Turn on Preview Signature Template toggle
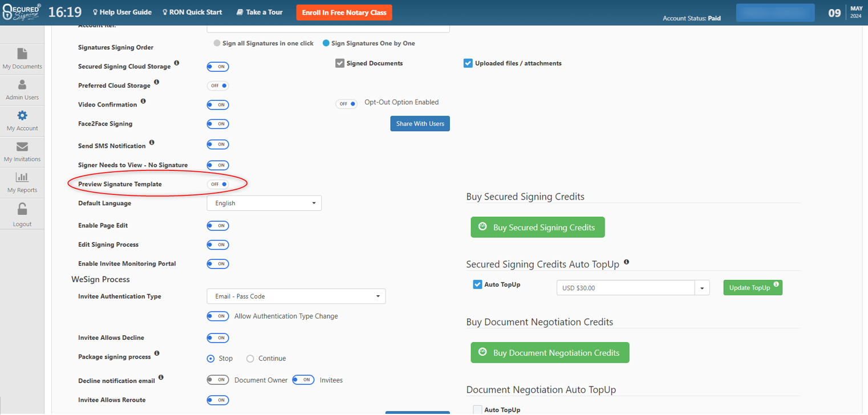The width and height of the screenshot is (868, 415). point(218,184)
